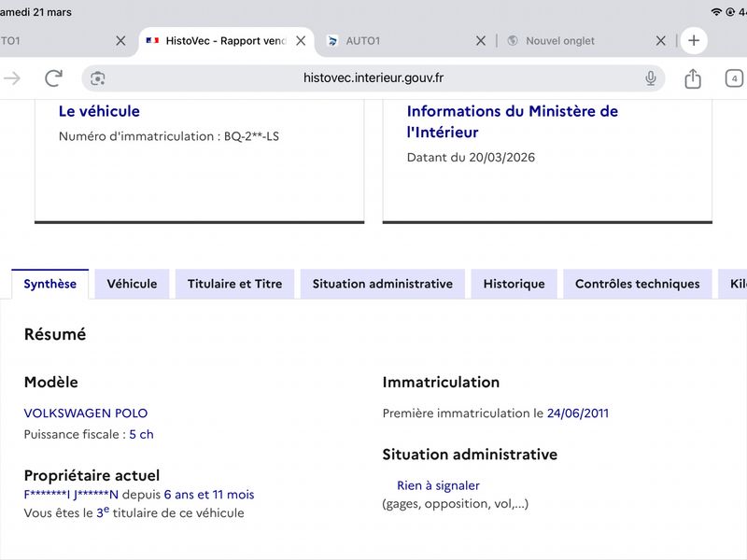The width and height of the screenshot is (747, 560).
Task: Close the Nouvel onglet tab
Action: (x=660, y=41)
